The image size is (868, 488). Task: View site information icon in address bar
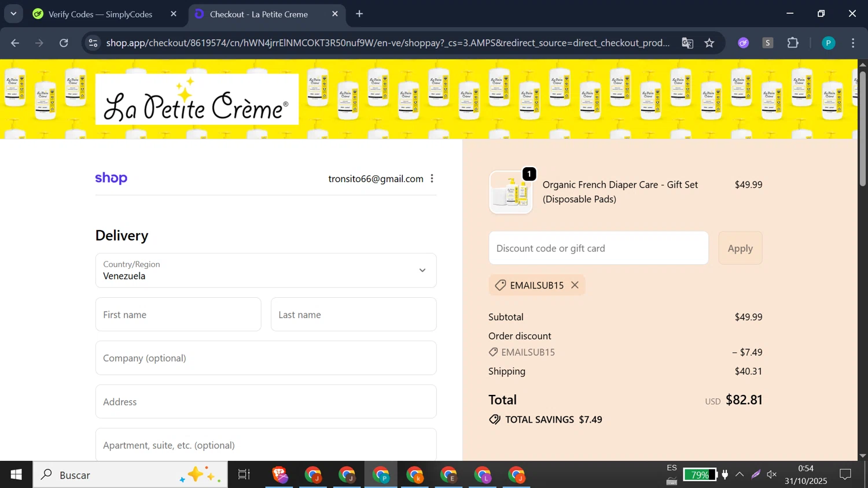[93, 43]
